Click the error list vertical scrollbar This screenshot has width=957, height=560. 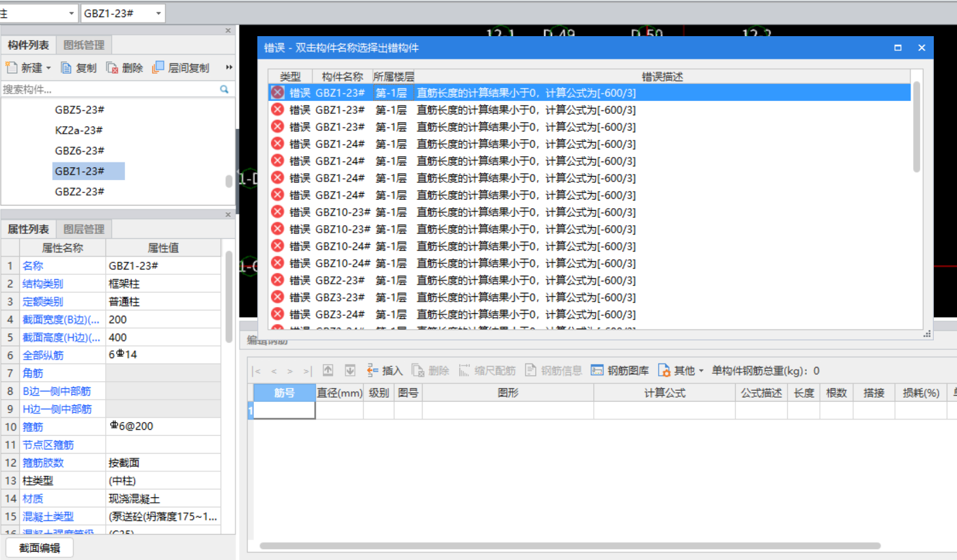click(x=917, y=126)
